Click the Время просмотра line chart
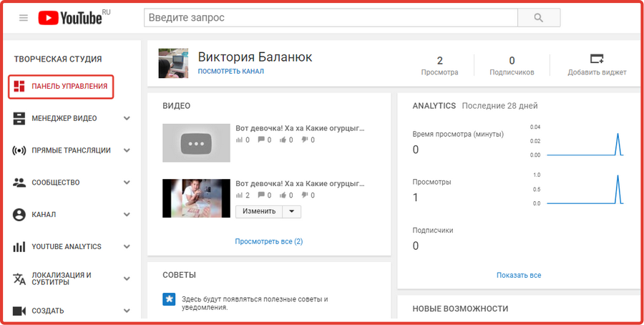 coord(585,145)
